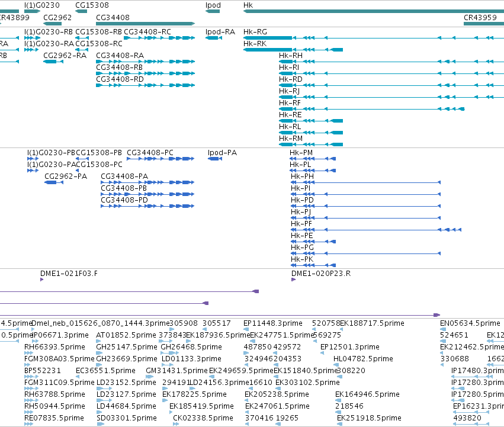This screenshot has width=504, height=427.
Task: Click GH26468.5prime EST label
Action: coord(191,347)
